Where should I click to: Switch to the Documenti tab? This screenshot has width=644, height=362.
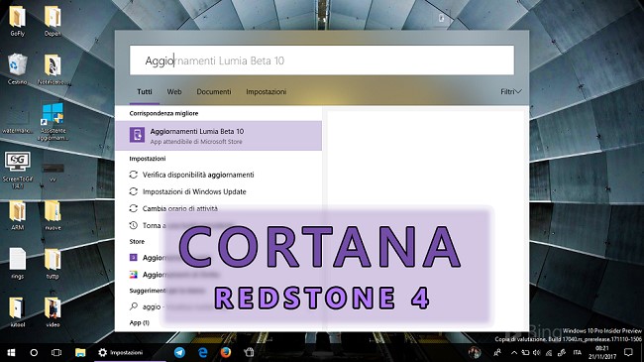(x=214, y=91)
